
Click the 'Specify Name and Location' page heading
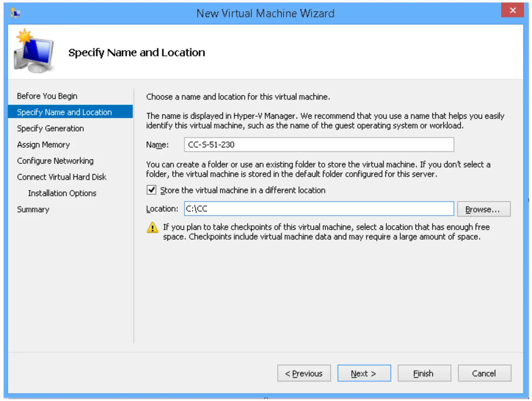tap(136, 53)
